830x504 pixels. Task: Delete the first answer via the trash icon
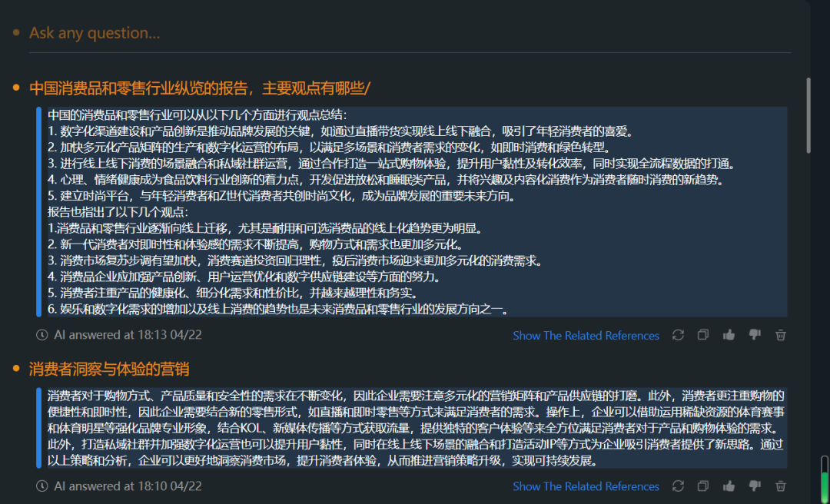pyautogui.click(x=781, y=334)
